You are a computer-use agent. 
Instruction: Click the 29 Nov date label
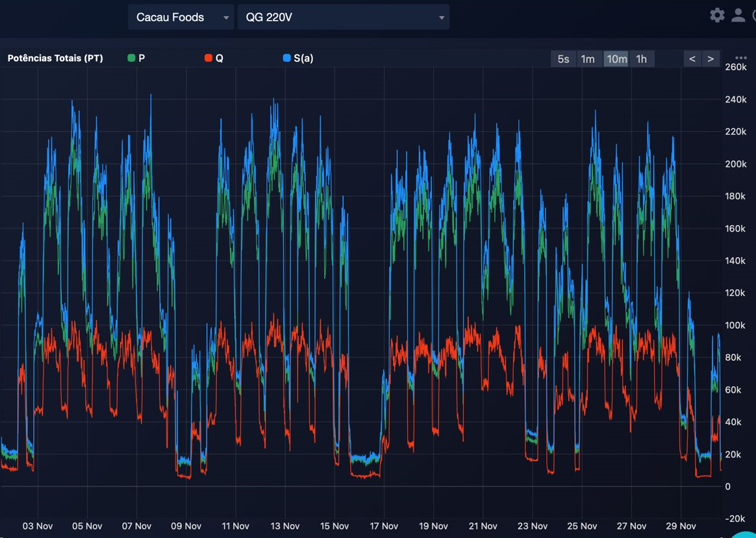pyautogui.click(x=681, y=526)
